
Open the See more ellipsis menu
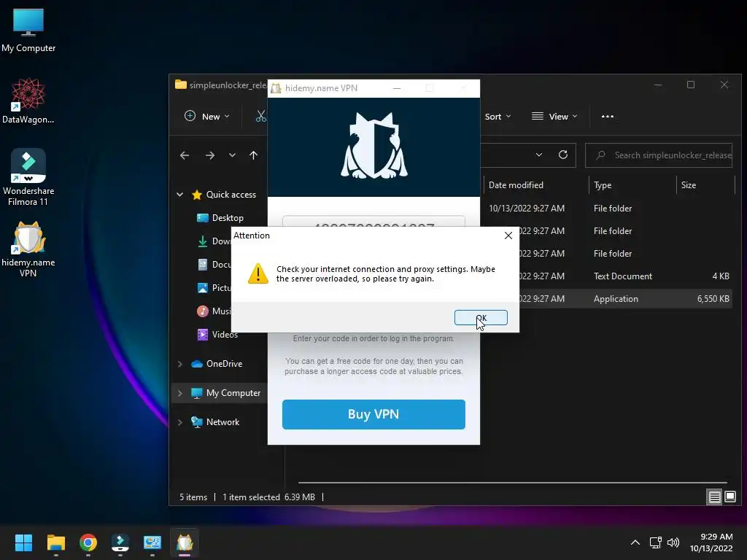click(608, 116)
